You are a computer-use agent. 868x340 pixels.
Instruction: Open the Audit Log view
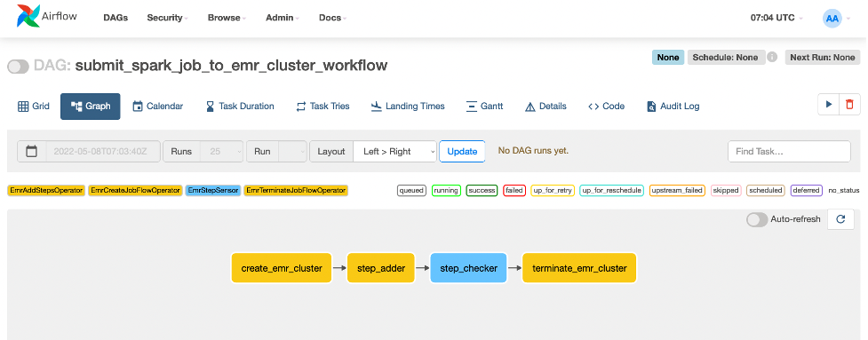coord(673,107)
